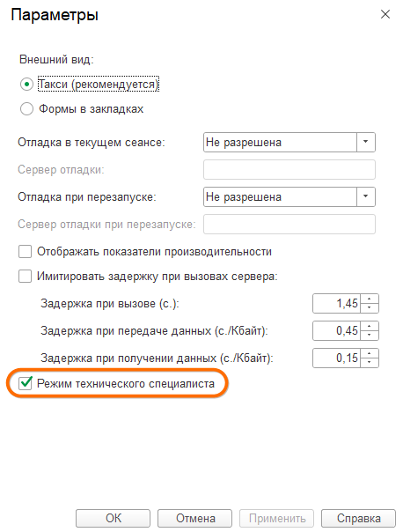
Task: Close the Параметры dialog with the X
Action: [385, 15]
